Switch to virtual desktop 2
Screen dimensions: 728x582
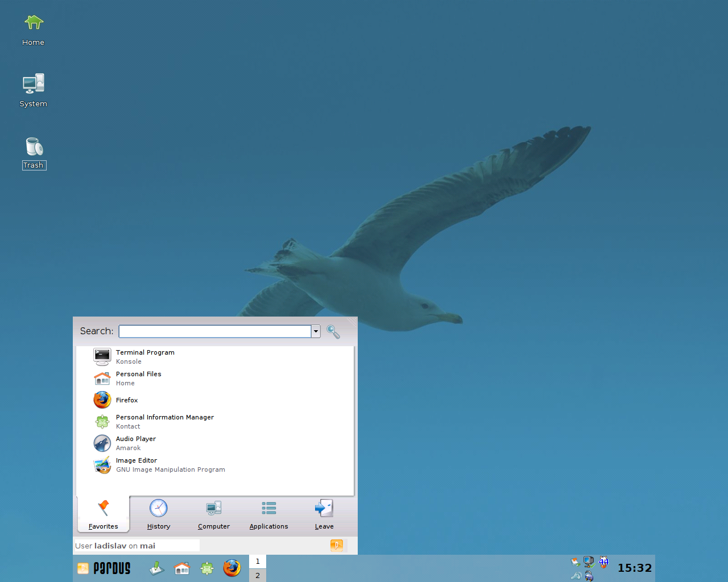258,575
